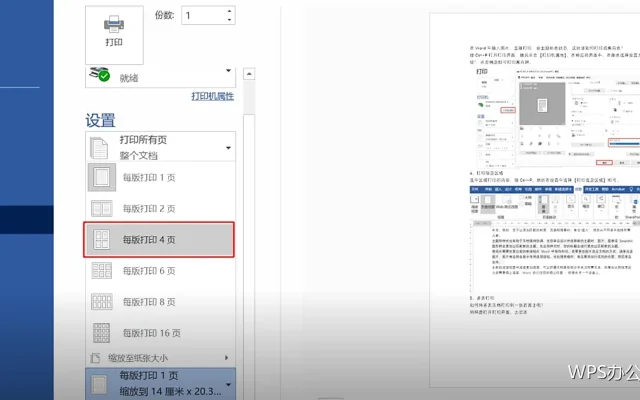
Task: Choose 每版打印 4 页 option
Action: click(x=159, y=240)
